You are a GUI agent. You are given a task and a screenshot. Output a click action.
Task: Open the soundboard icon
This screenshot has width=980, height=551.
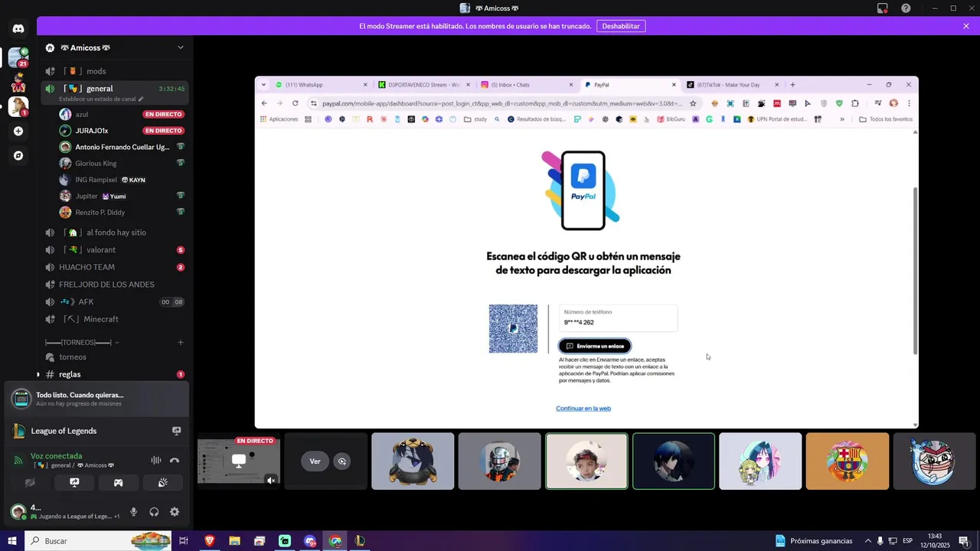[162, 483]
